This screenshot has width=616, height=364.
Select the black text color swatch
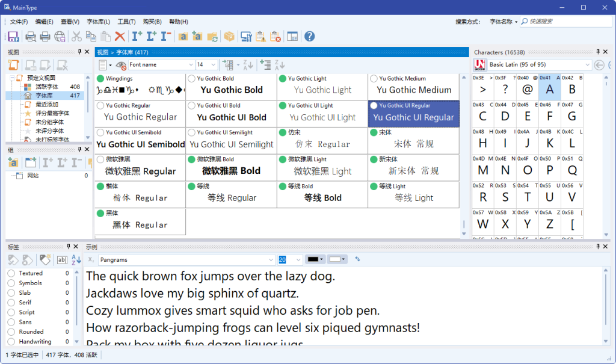pyautogui.click(x=312, y=259)
